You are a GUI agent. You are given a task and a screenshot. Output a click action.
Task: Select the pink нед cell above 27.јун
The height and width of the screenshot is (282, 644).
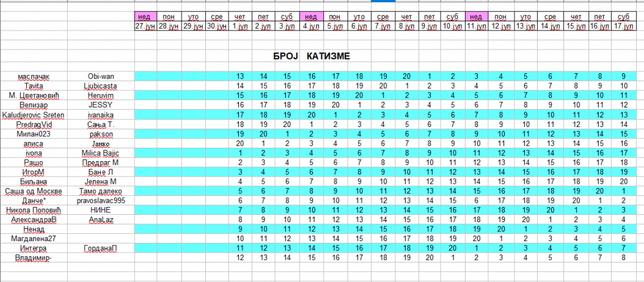coord(145,16)
